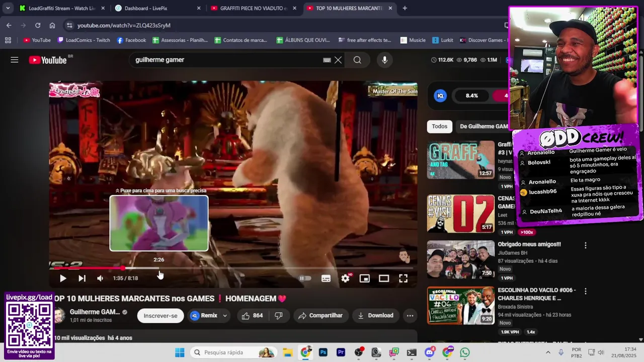The image size is (644, 362).
Task: Open Discord from the taskbar
Action: (429, 352)
